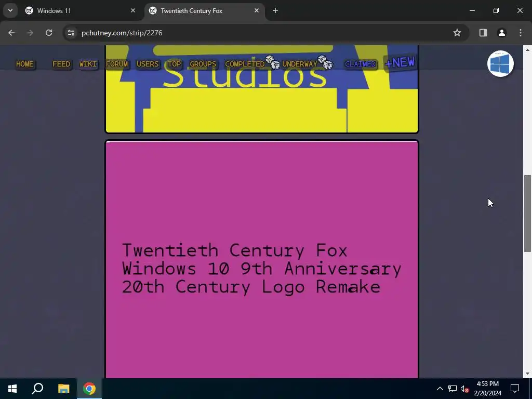
Task: Open muted volume tray icon
Action: [464, 389]
